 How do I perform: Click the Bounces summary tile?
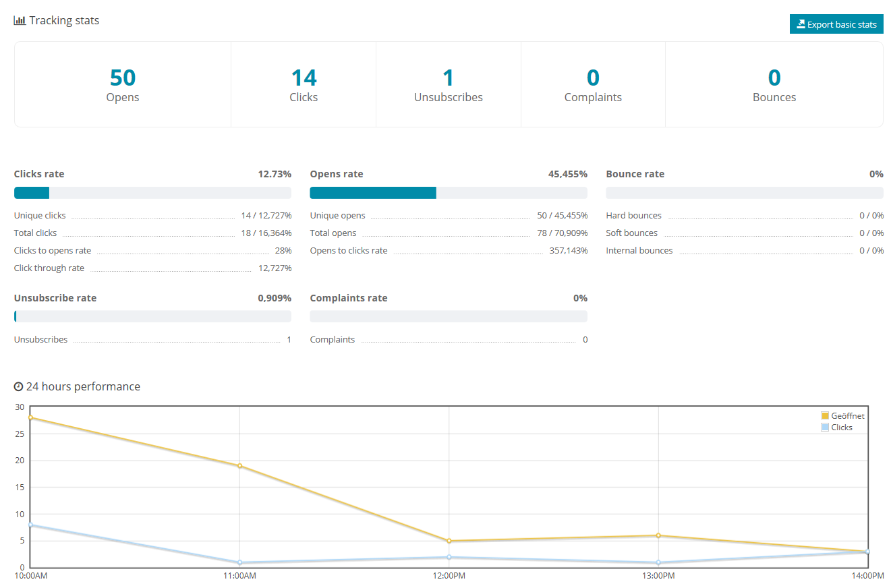tap(774, 85)
